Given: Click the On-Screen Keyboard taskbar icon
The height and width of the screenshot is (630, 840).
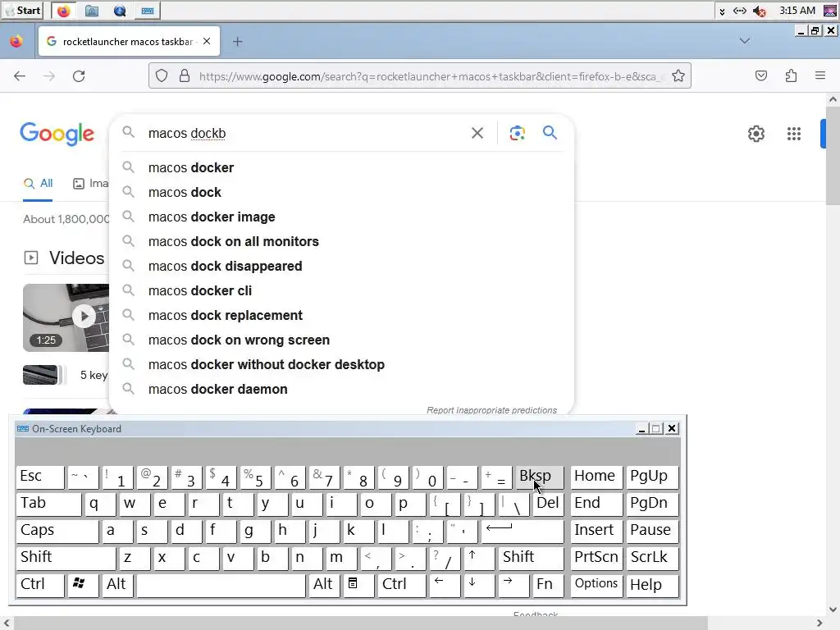Looking at the screenshot, I should pos(148,11).
